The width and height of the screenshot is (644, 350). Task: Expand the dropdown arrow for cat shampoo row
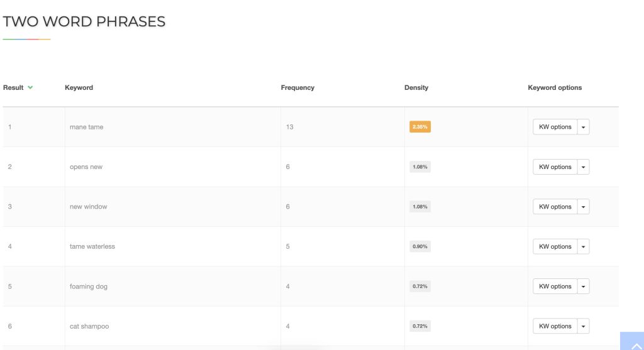[x=584, y=327]
